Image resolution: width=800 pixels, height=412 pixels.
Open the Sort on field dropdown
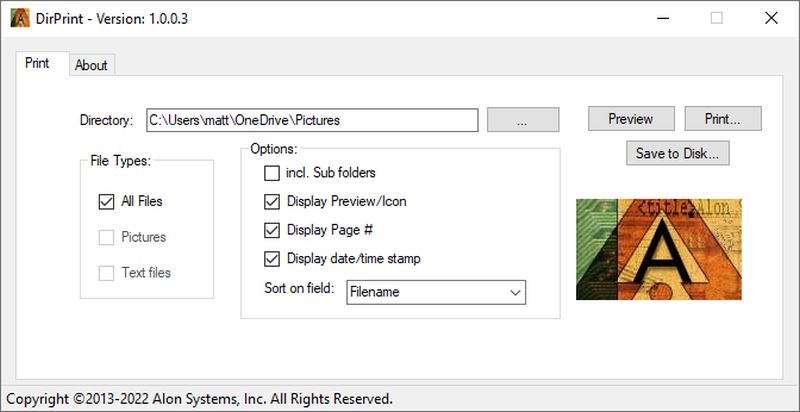click(x=436, y=292)
